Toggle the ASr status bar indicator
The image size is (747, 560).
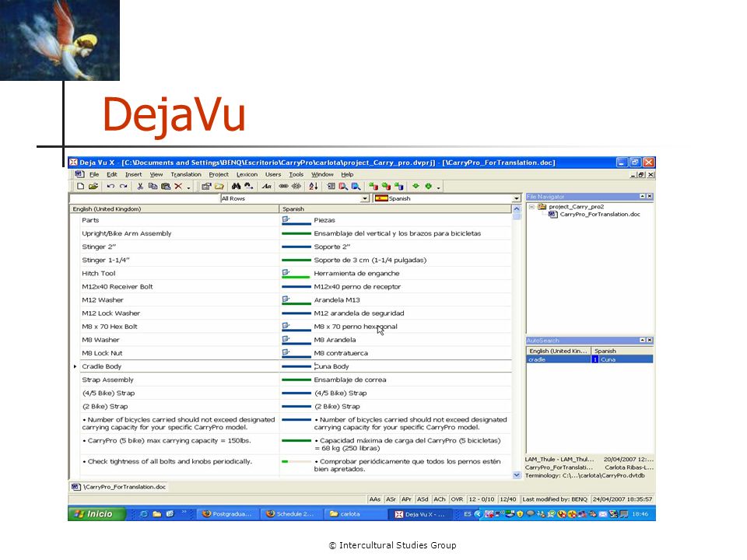(x=391, y=499)
